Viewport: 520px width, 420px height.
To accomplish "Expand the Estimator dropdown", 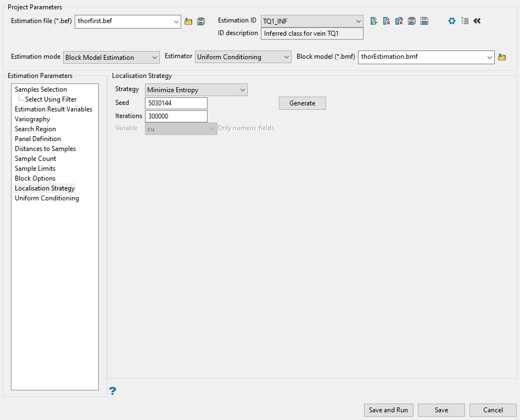I will click(x=243, y=57).
